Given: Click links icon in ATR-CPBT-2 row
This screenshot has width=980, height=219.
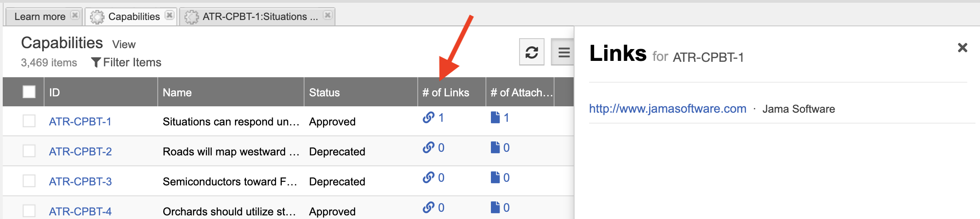Looking at the screenshot, I should [x=429, y=148].
